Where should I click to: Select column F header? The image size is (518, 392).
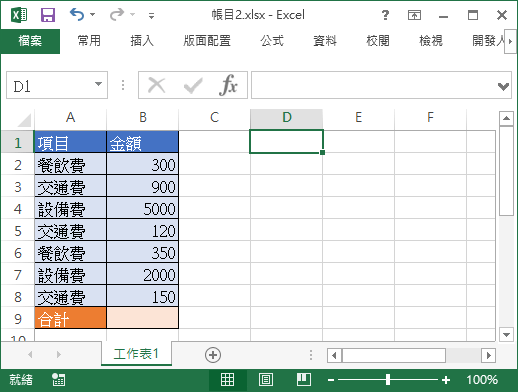430,117
